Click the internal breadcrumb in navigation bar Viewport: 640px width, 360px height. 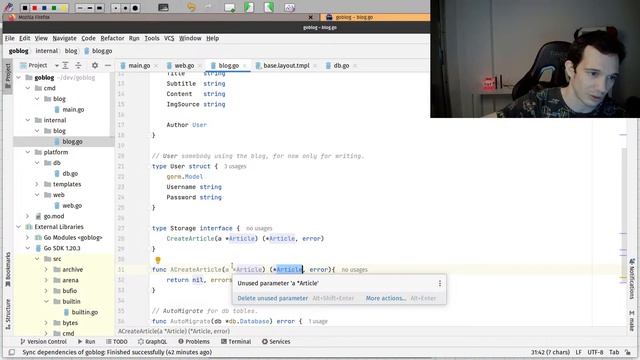(x=47, y=51)
